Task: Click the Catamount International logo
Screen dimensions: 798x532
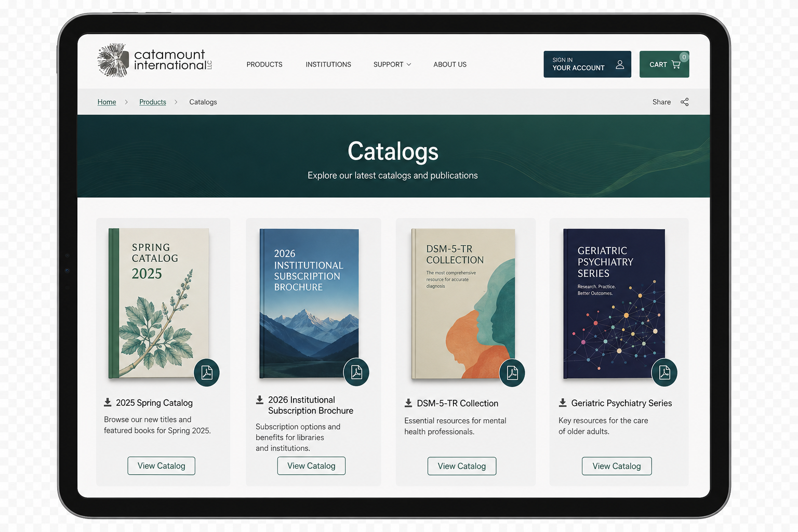Action: click(x=155, y=60)
